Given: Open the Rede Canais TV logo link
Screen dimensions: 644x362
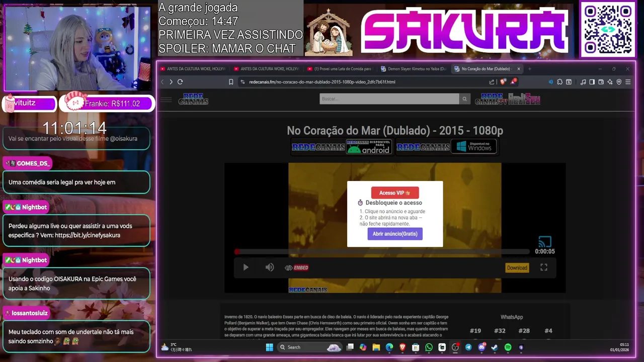Looking at the screenshot, I should pos(491,99).
